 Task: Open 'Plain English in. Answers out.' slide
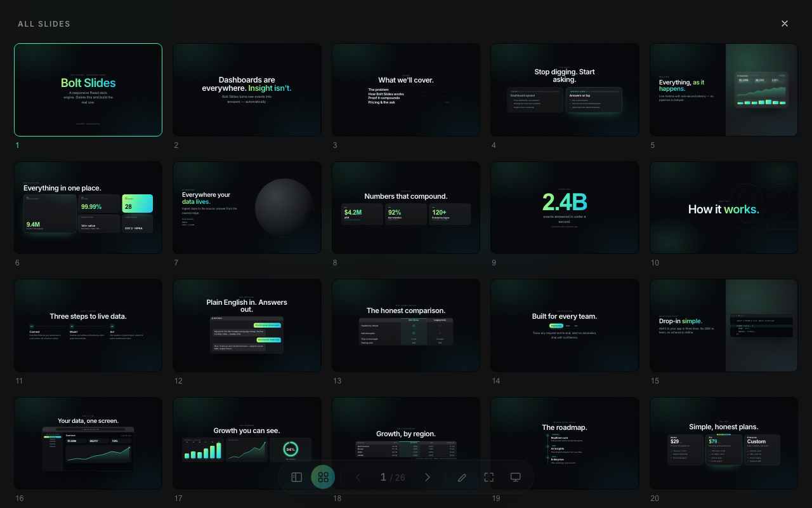click(x=247, y=326)
